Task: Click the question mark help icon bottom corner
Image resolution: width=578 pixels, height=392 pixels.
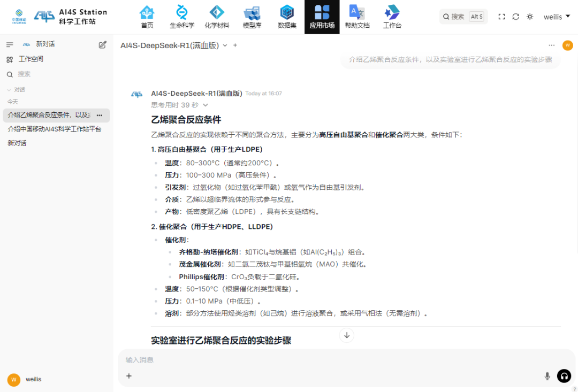Action: point(574,389)
